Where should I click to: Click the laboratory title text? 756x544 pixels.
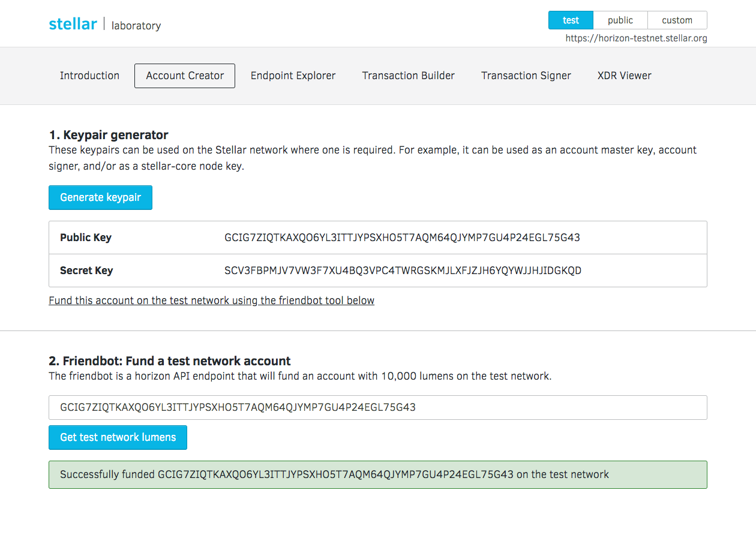[x=136, y=26]
